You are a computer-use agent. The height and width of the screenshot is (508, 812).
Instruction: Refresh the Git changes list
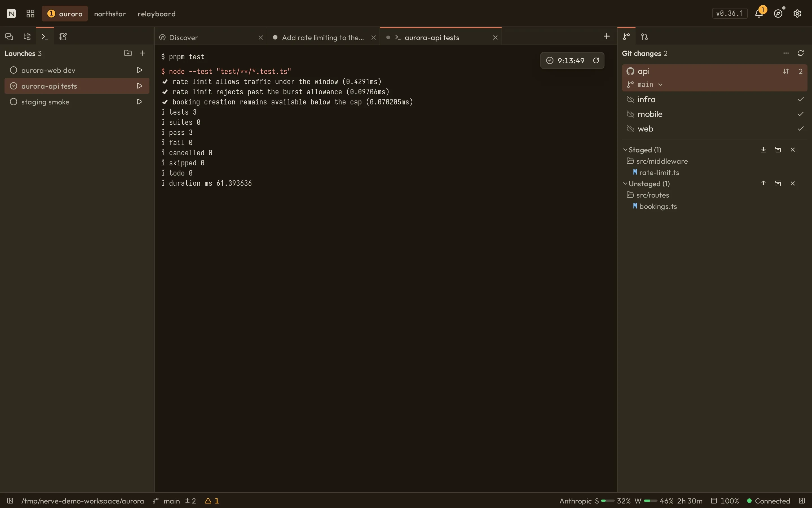(x=801, y=53)
